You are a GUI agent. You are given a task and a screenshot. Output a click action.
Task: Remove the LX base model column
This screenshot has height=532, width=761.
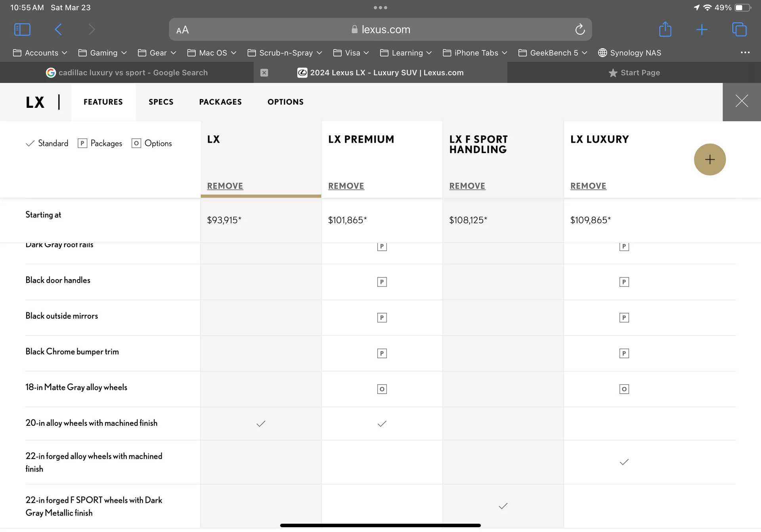coord(225,186)
